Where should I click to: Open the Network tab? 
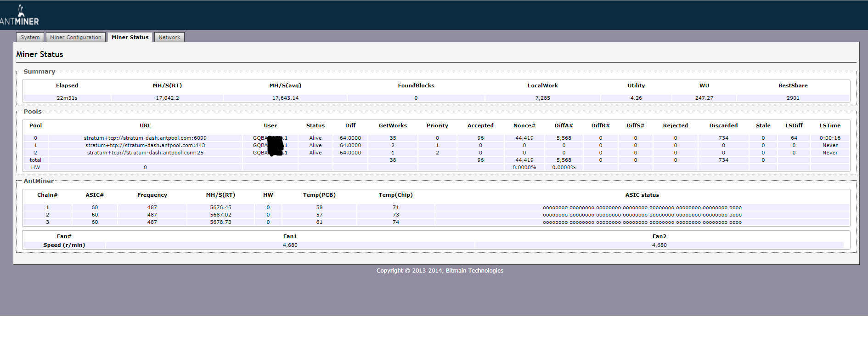coord(169,37)
